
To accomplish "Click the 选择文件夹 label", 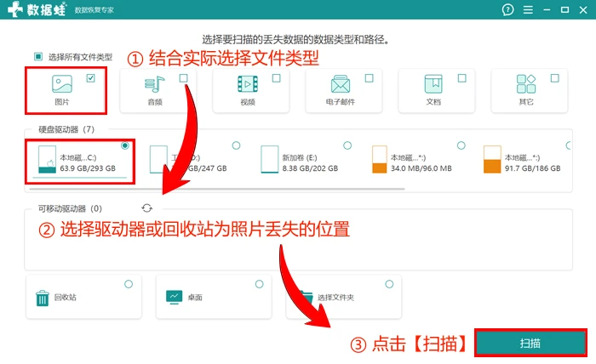I will point(335,298).
